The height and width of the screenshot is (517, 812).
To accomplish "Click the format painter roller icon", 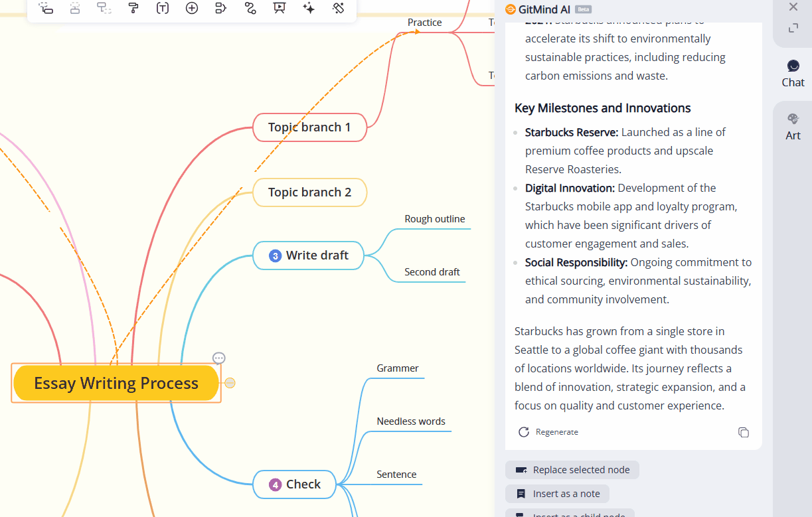I will 133,8.
